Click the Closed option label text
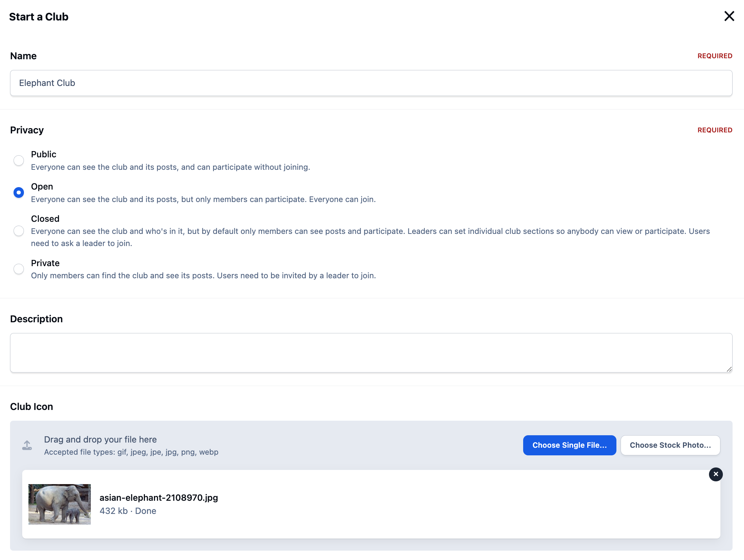The image size is (744, 560). coord(45,219)
